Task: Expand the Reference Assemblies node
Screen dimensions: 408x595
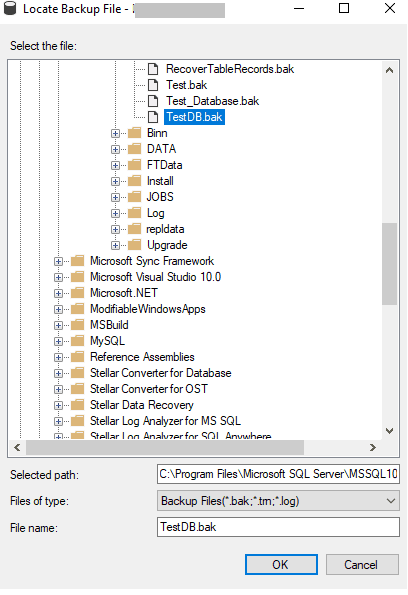Action: (x=58, y=357)
